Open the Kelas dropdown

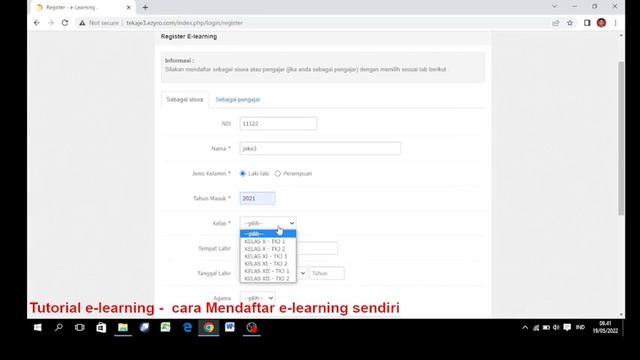tap(268, 223)
